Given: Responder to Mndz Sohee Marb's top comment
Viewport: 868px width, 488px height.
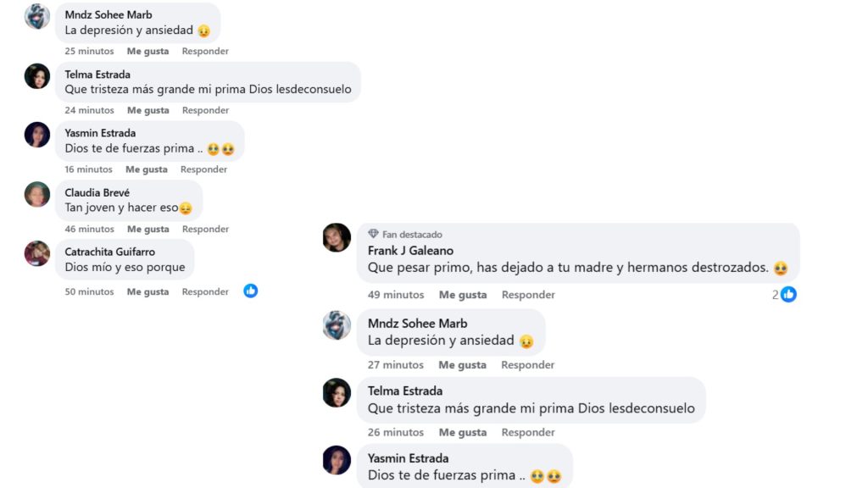Looking at the screenshot, I should [205, 51].
